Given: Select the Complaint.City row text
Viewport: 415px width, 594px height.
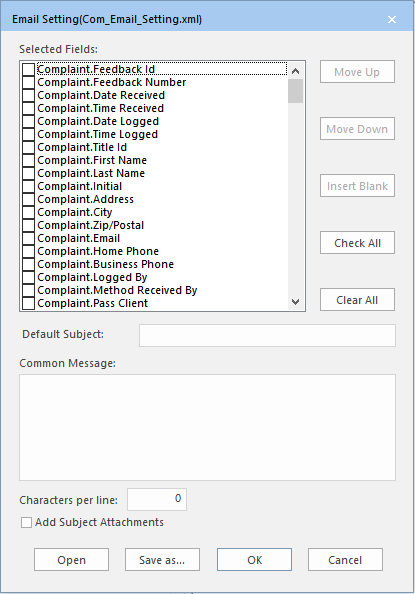Looking at the screenshot, I should (x=75, y=212).
